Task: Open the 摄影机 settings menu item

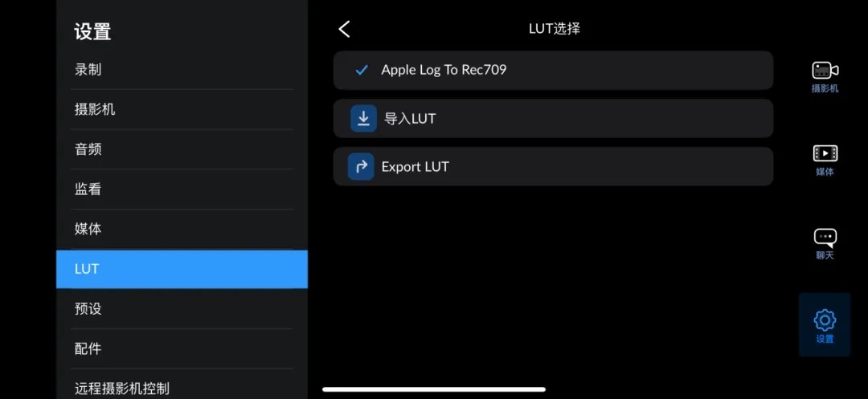Action: point(95,109)
